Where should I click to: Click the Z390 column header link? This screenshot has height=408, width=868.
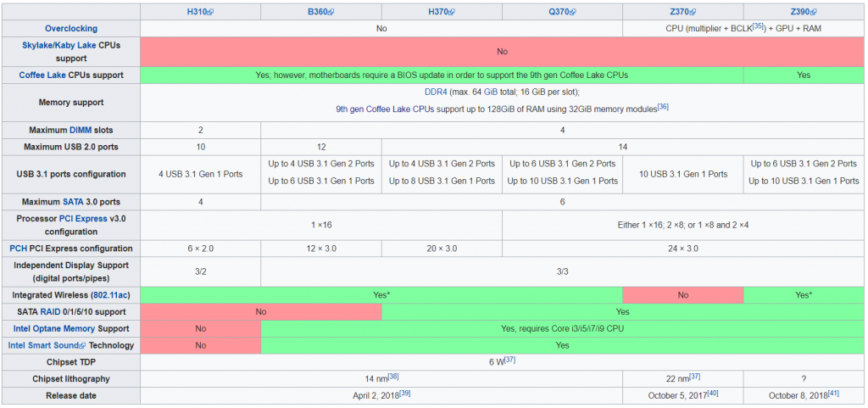pyautogui.click(x=798, y=12)
